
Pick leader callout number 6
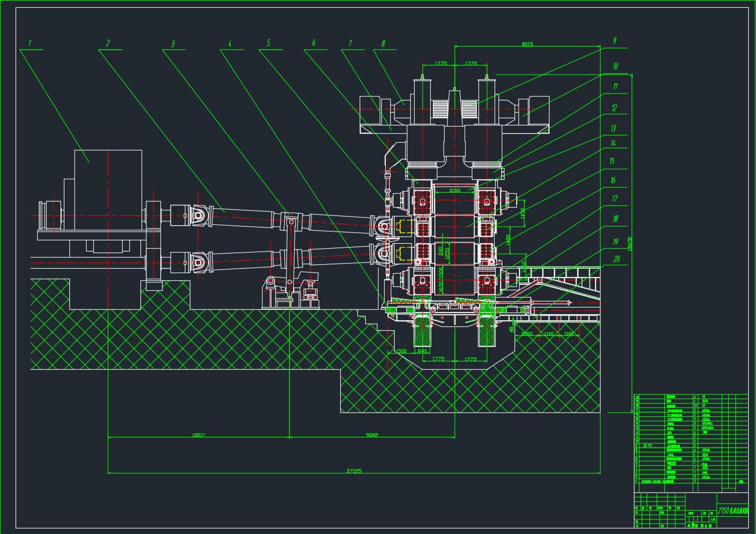click(314, 43)
